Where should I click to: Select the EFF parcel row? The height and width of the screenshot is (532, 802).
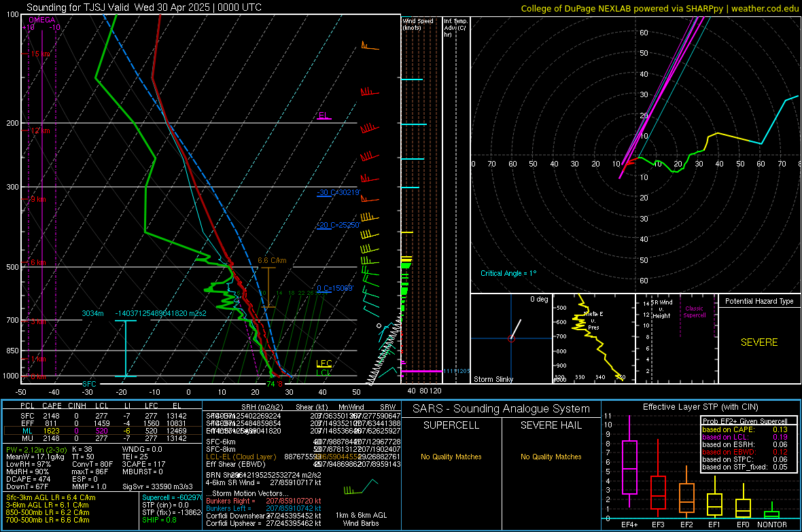[x=103, y=423]
